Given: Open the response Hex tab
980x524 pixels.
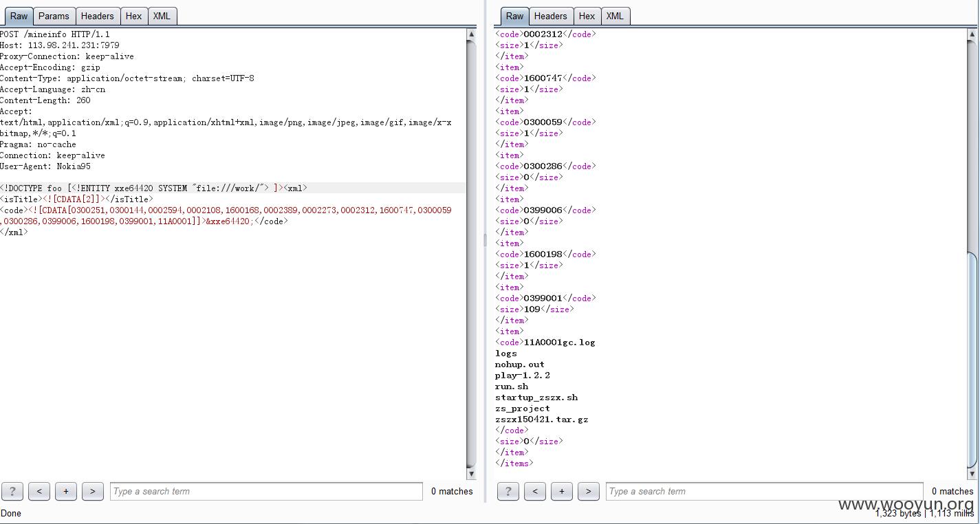Looking at the screenshot, I should pyautogui.click(x=587, y=16).
